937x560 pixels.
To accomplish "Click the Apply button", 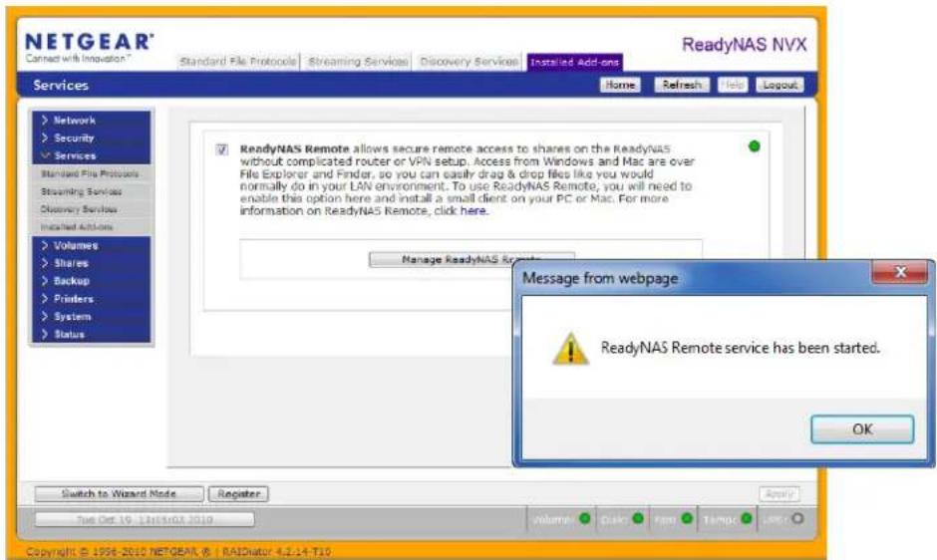I will pos(780,493).
